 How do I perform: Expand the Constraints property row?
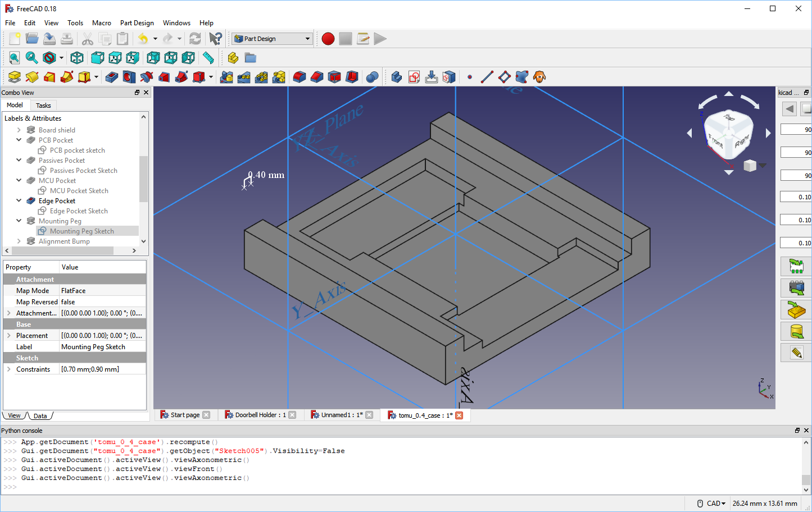8,369
